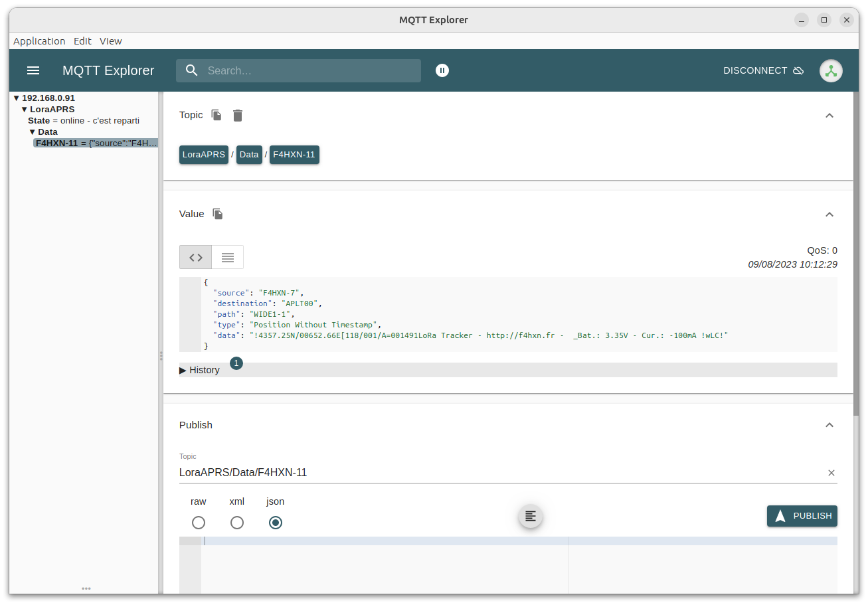Click the green connection avatar icon

(x=831, y=71)
